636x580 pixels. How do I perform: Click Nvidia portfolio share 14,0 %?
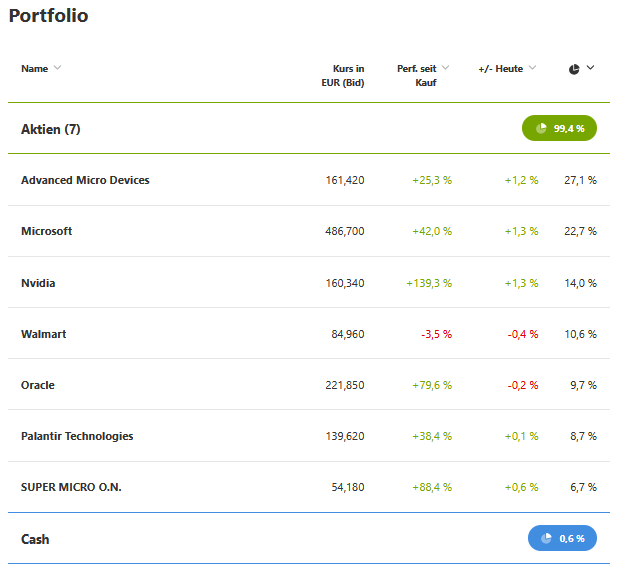pyautogui.click(x=580, y=283)
